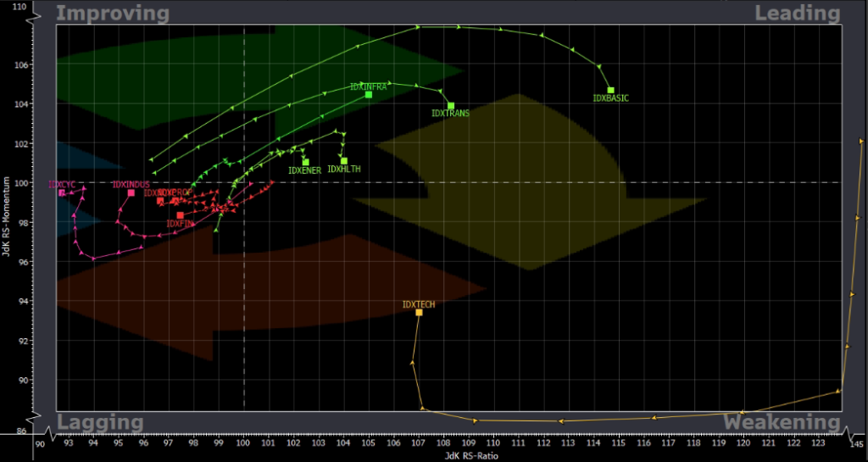Image resolution: width=868 pixels, height=462 pixels.
Task: Click the 145 tick on RS-Ratio axis
Action: click(856, 443)
